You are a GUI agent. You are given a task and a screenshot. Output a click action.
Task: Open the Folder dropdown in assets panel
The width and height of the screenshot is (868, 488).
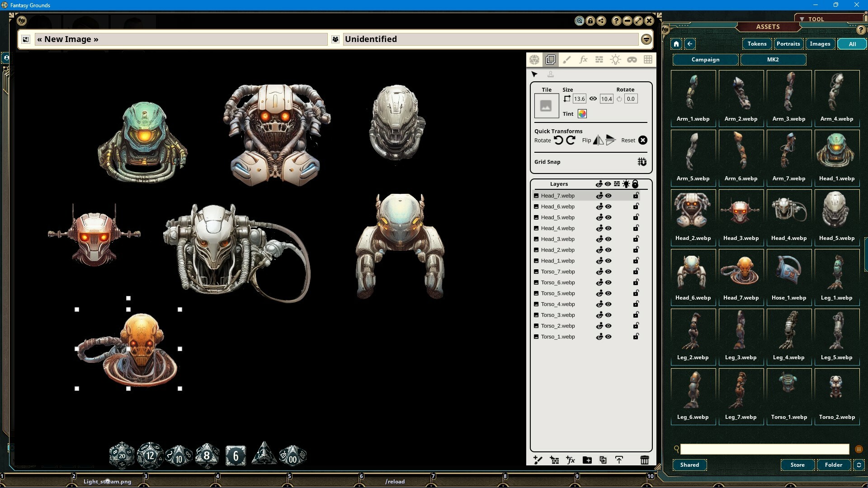(x=834, y=465)
